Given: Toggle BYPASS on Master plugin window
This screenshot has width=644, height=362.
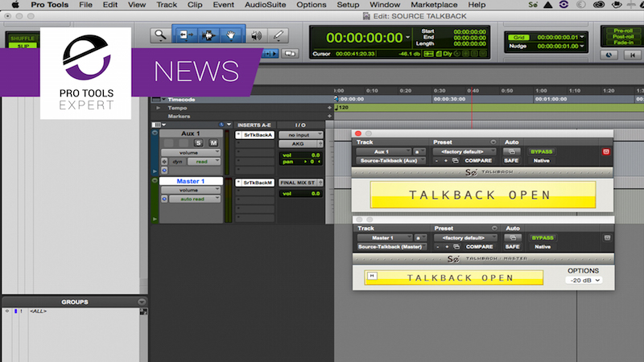Looking at the screenshot, I should point(543,237).
